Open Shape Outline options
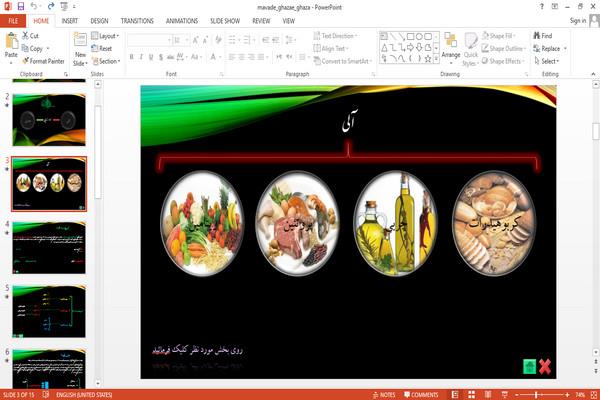This screenshot has height=400, width=600. pos(504,49)
